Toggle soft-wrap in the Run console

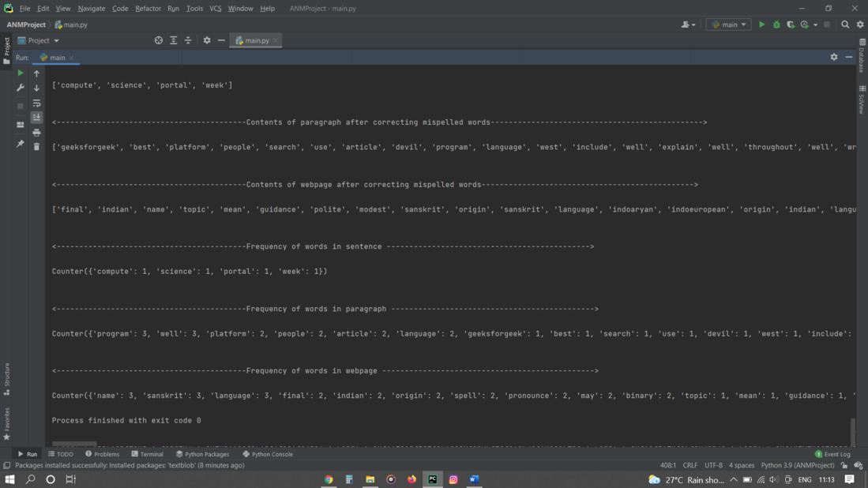(36, 103)
